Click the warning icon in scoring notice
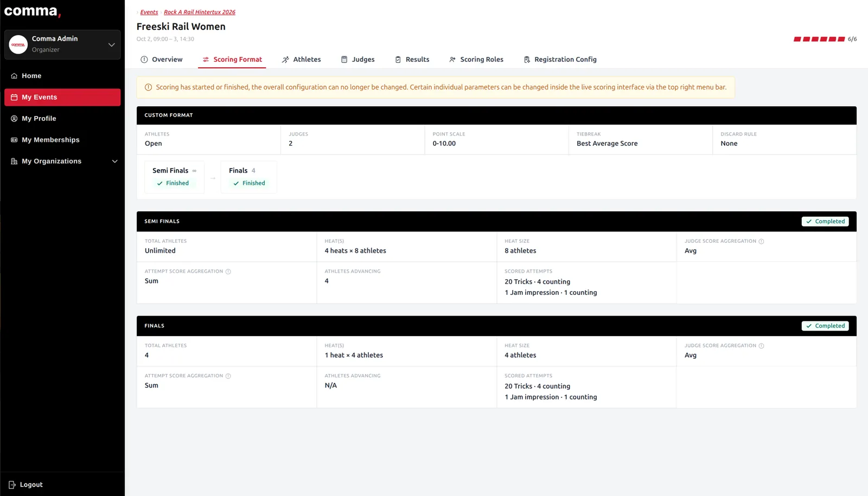Image resolution: width=868 pixels, height=496 pixels. pyautogui.click(x=148, y=87)
